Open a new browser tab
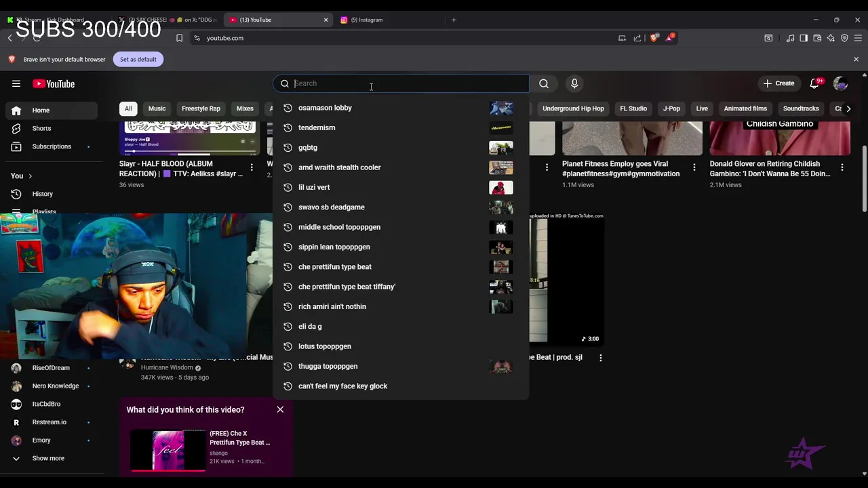 tap(454, 20)
